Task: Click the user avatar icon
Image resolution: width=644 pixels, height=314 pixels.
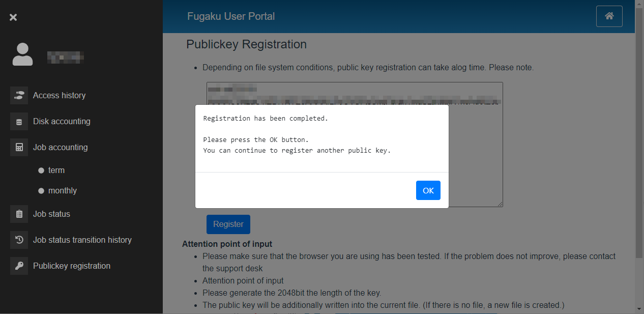Action: (22, 54)
